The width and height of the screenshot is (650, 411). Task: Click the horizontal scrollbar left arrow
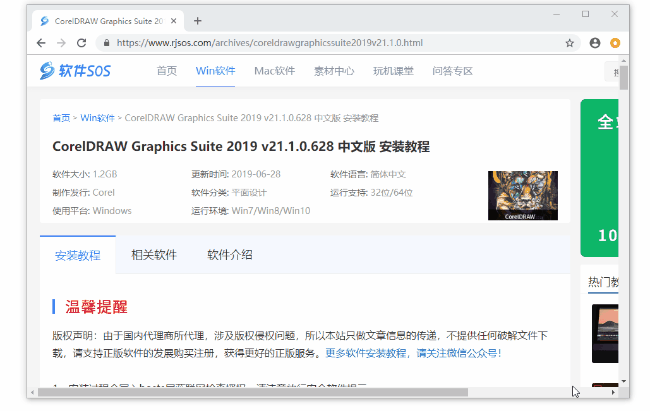click(32, 392)
